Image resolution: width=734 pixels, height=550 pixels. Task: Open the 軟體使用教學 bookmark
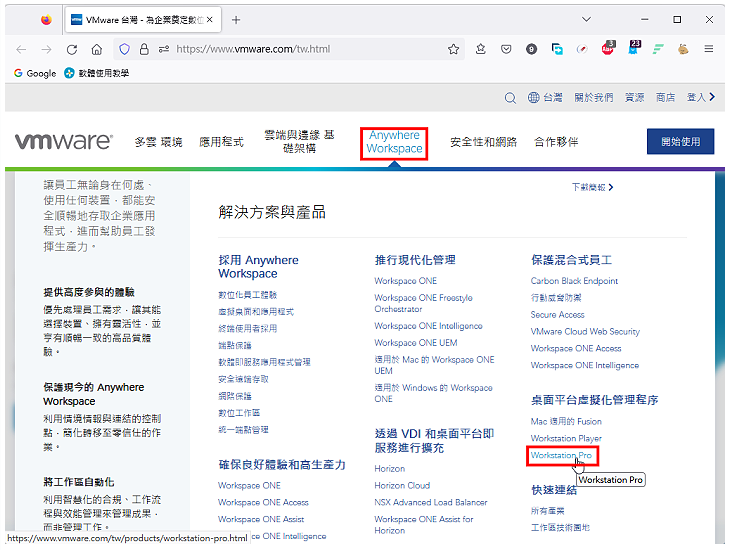[96, 73]
